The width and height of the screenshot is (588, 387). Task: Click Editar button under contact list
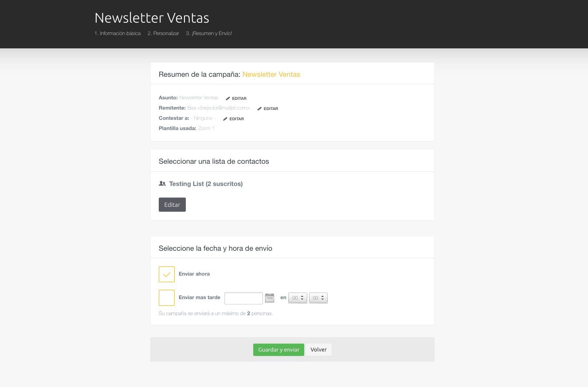click(x=172, y=205)
